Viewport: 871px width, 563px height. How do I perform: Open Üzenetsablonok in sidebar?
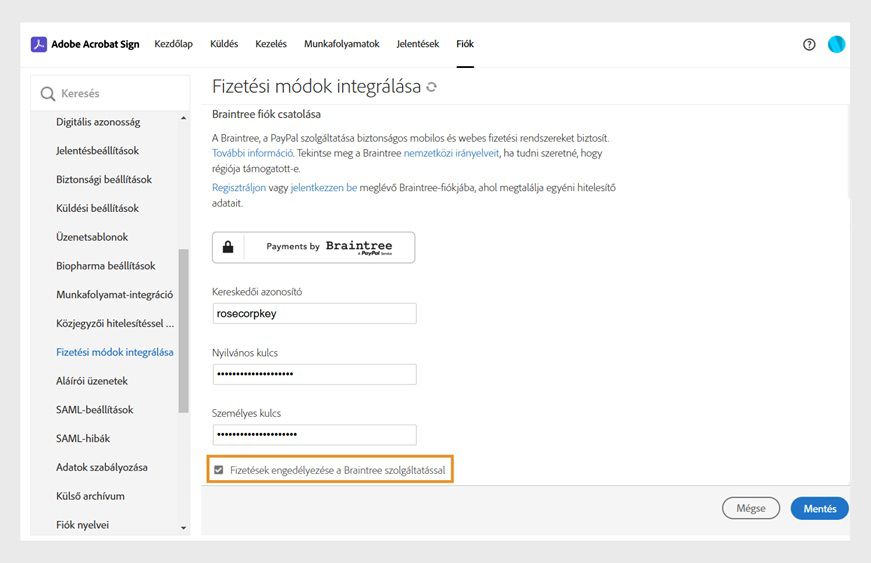[92, 237]
